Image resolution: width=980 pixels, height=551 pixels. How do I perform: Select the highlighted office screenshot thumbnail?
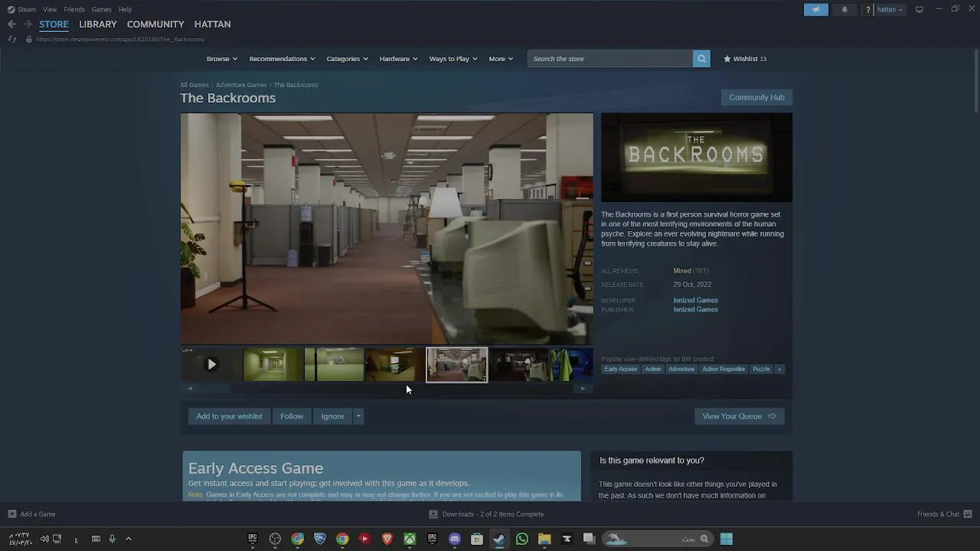coord(456,365)
